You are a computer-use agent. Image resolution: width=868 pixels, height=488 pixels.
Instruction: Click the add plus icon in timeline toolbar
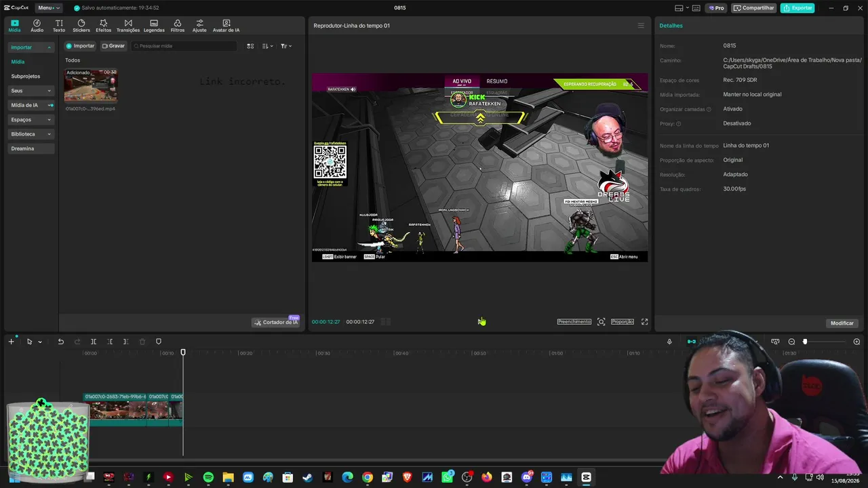(x=11, y=342)
